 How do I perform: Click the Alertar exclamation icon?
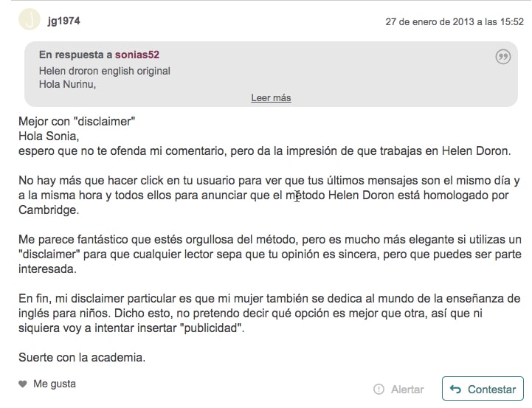(379, 389)
